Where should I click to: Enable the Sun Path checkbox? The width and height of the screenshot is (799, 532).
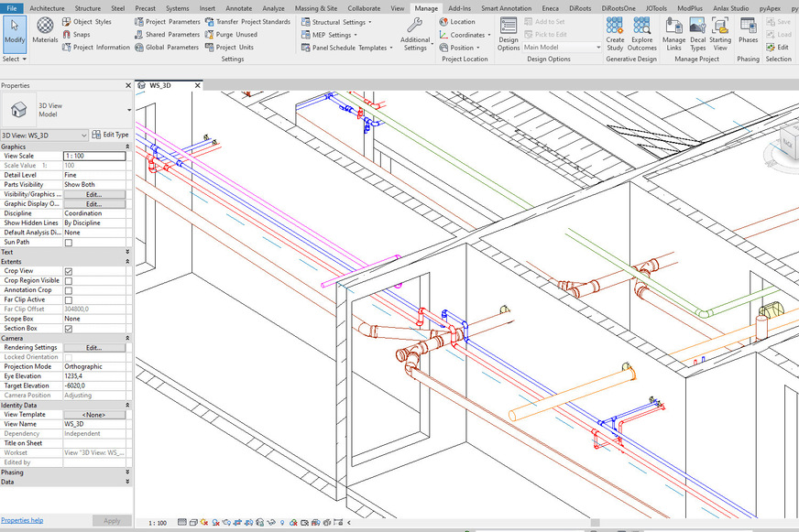click(x=69, y=243)
